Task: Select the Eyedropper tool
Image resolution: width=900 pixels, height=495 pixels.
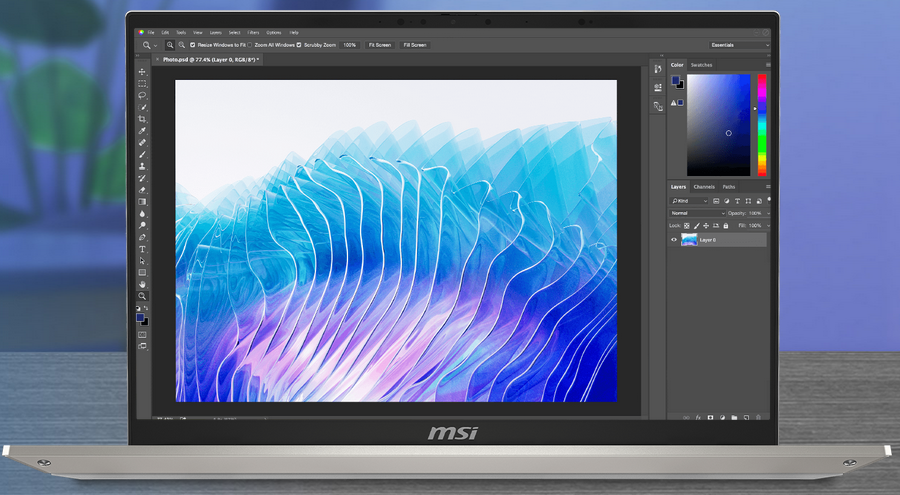Action: (142, 131)
